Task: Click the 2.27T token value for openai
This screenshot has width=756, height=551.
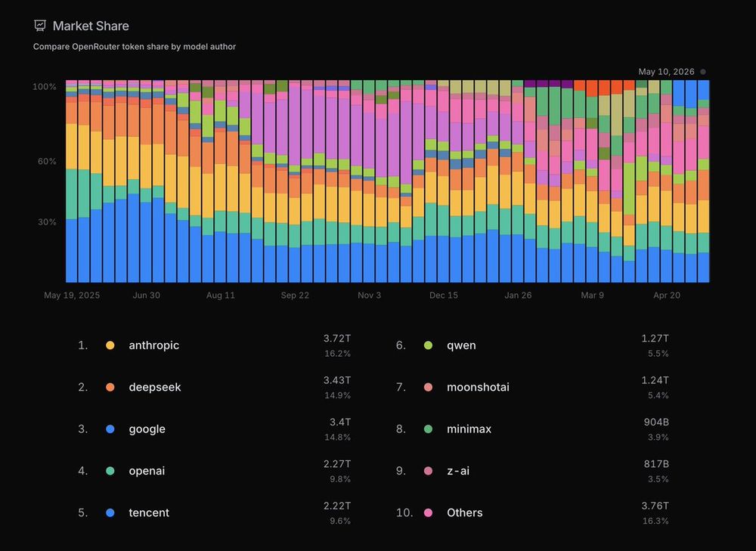Action: pyautogui.click(x=337, y=464)
